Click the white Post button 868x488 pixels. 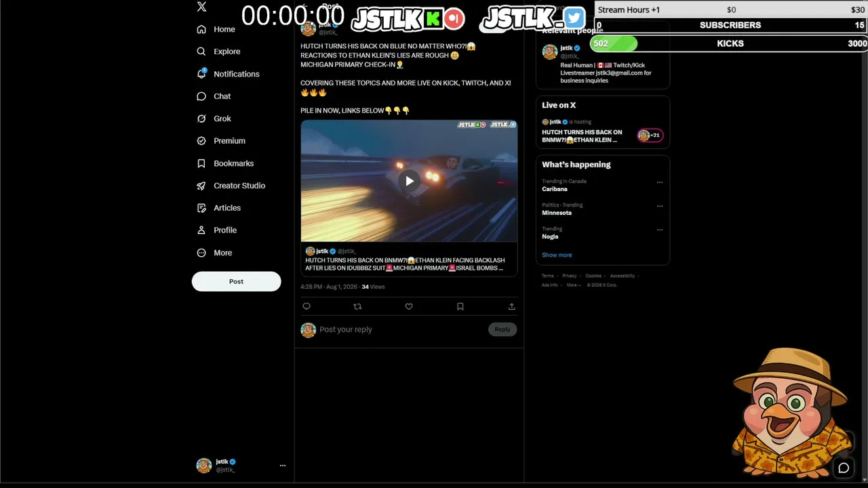(x=236, y=281)
